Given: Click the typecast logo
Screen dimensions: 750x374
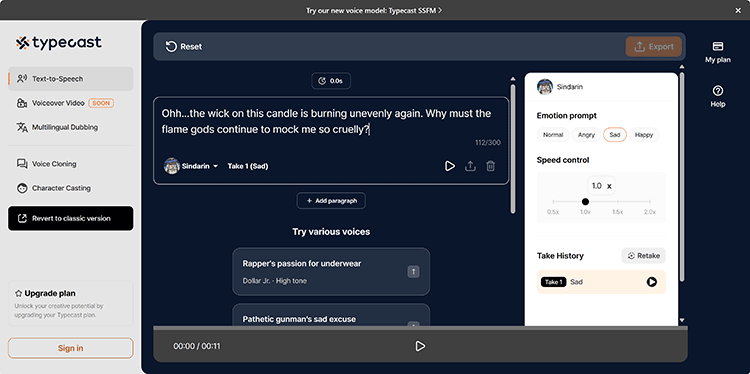Looking at the screenshot, I should point(58,43).
